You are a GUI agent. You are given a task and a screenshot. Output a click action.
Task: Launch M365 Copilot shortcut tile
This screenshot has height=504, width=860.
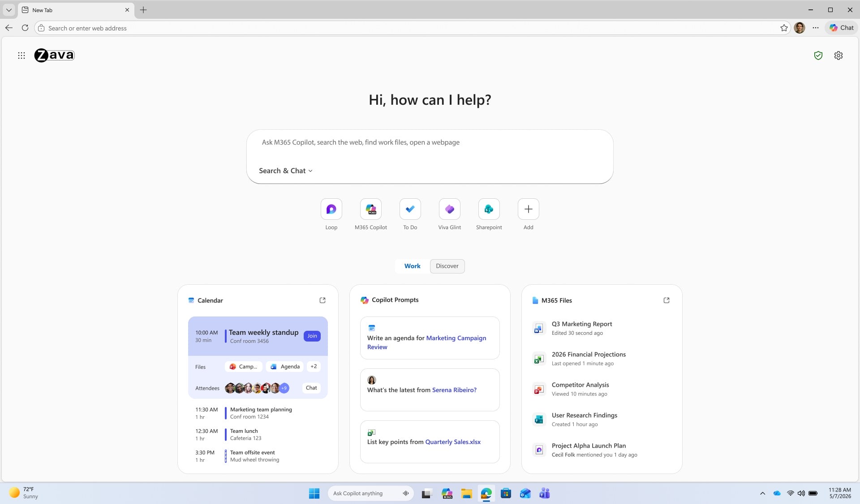tap(371, 209)
